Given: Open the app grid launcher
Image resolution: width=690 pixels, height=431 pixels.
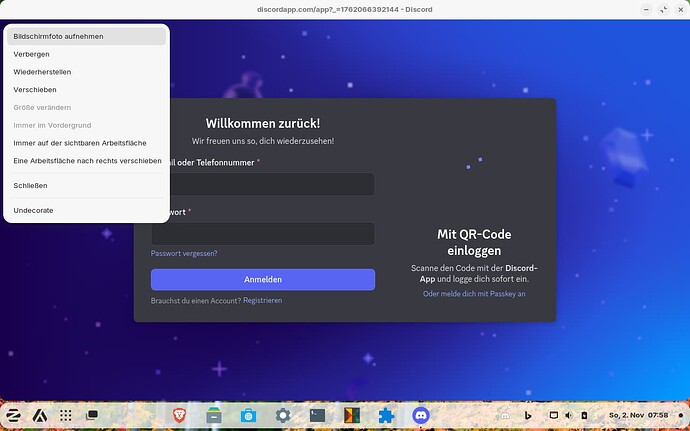Looking at the screenshot, I should [x=66, y=414].
